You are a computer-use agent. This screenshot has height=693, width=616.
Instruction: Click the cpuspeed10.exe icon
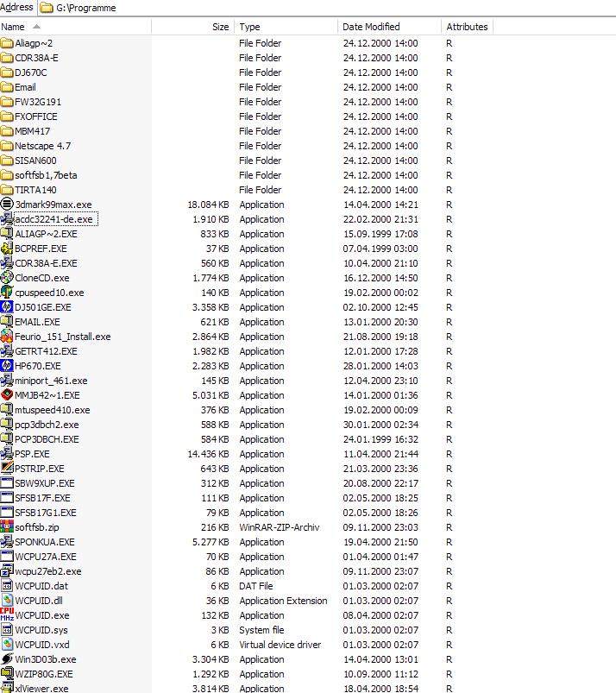tap(7, 293)
